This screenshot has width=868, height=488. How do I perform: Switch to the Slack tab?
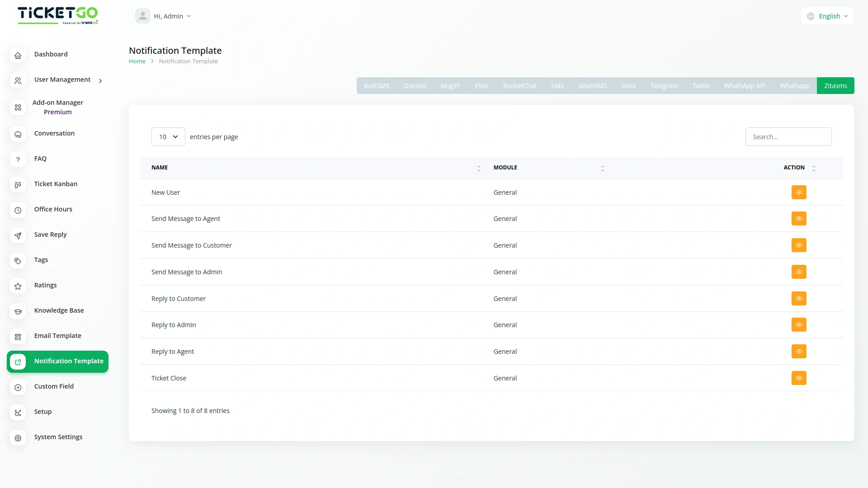point(628,86)
